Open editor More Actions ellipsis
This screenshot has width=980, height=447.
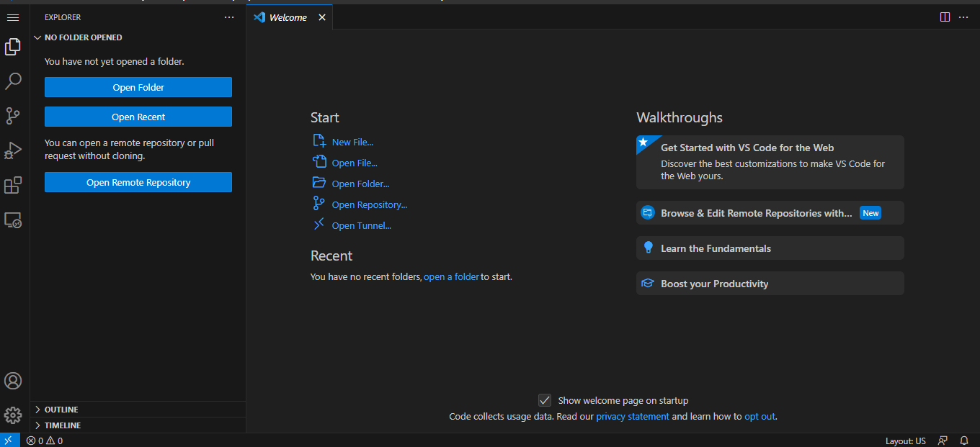[963, 17]
